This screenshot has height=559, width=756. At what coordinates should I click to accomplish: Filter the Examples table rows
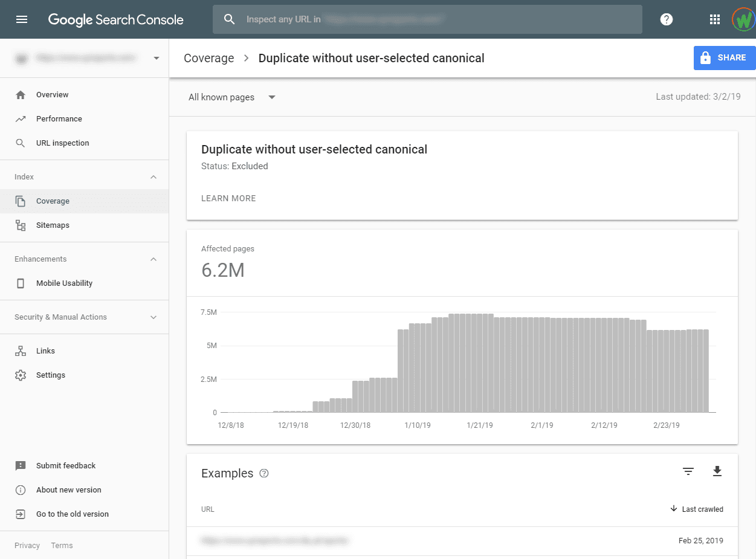point(688,471)
